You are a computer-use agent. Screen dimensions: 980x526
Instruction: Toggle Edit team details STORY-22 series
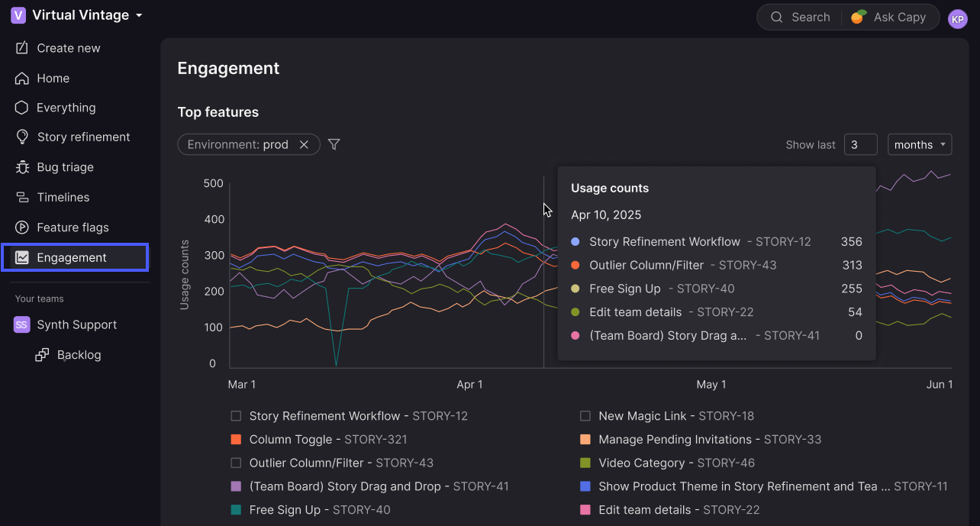coord(585,510)
